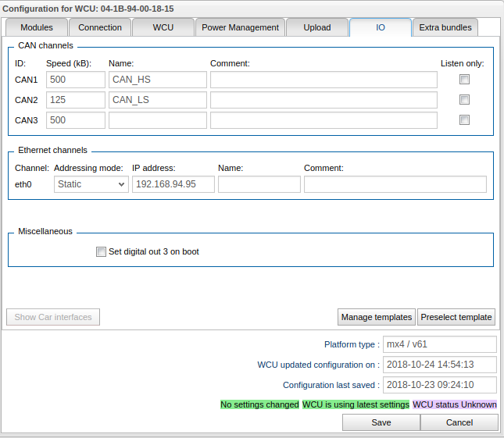This screenshot has height=438, width=504.
Task: Go to the WCU tab
Action: click(x=163, y=27)
